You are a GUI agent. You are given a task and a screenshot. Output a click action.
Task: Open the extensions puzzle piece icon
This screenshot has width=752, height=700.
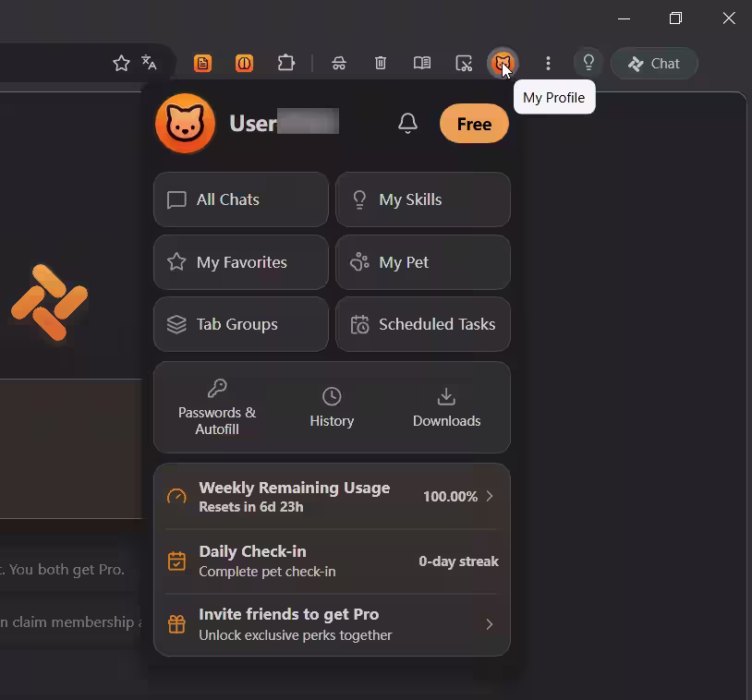(285, 63)
